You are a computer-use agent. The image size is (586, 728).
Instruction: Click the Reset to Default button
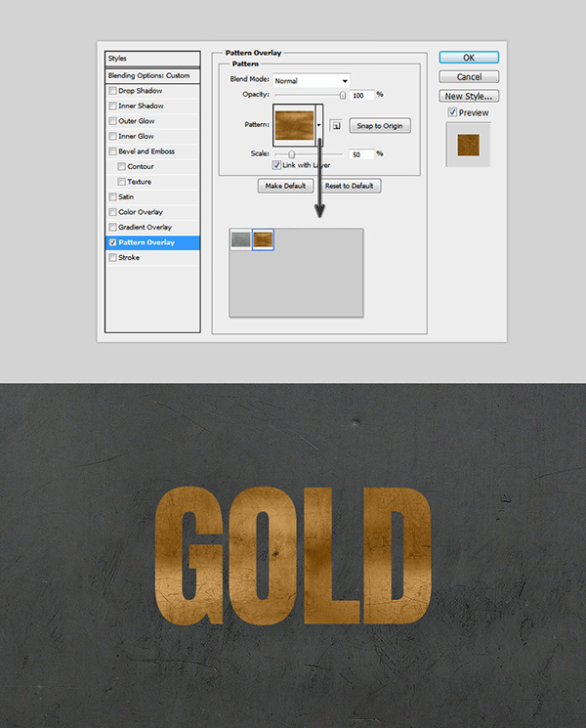tap(351, 186)
